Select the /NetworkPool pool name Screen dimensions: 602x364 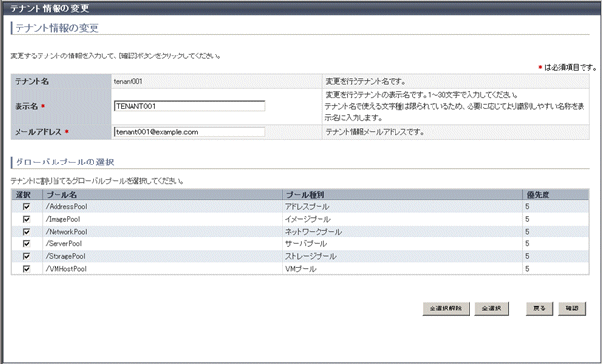coord(66,232)
